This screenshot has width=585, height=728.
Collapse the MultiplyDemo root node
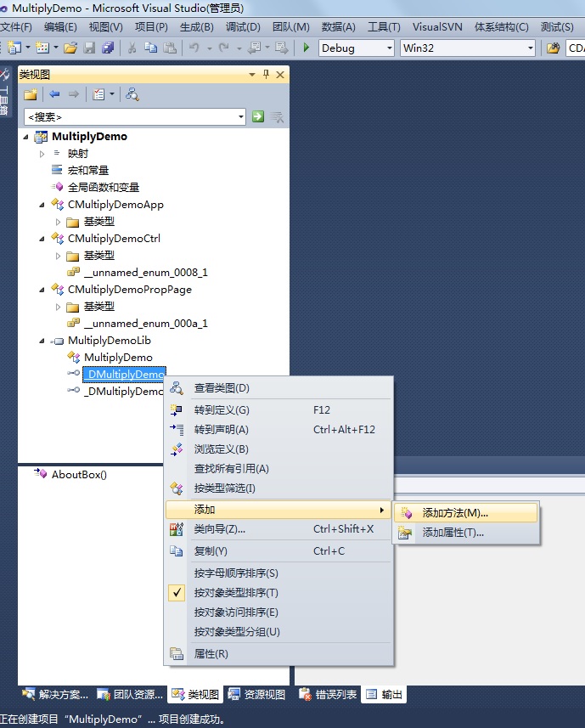point(26,137)
